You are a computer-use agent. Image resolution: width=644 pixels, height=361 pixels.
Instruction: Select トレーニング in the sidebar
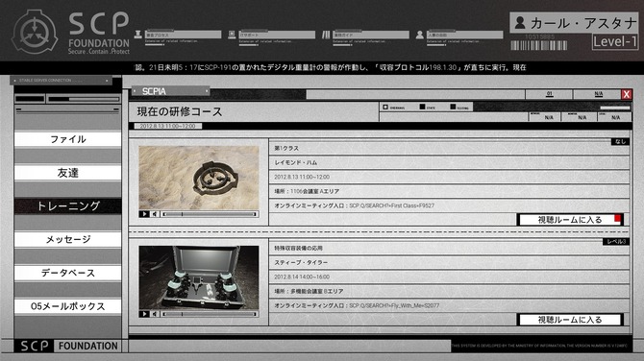tap(68, 205)
